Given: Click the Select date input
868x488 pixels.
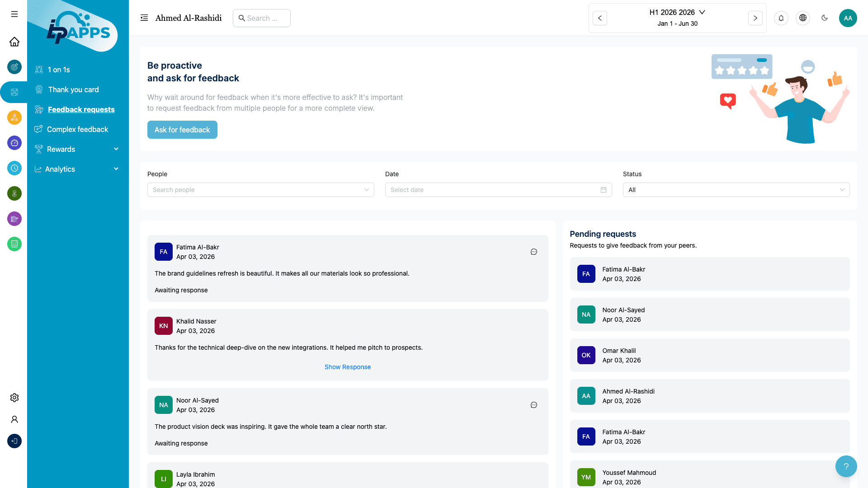Looking at the screenshot, I should [499, 190].
